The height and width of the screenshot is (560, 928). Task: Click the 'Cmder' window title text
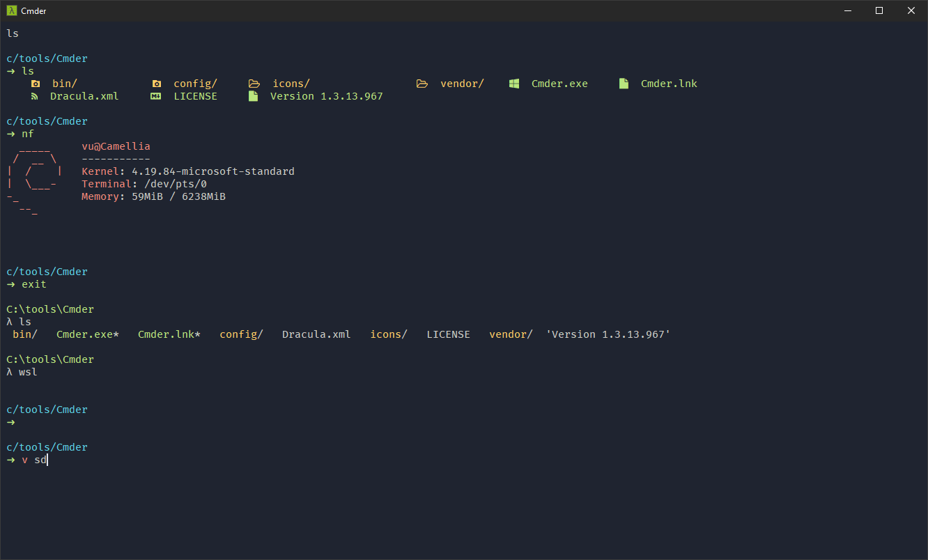point(33,10)
